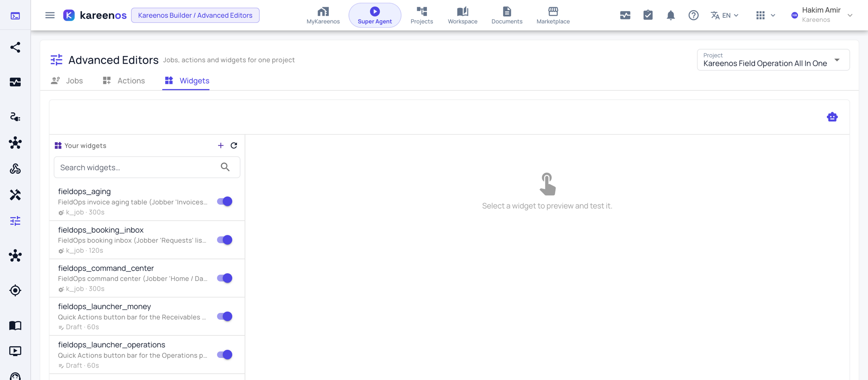Open notifications bell
The height and width of the screenshot is (380, 868).
click(670, 15)
